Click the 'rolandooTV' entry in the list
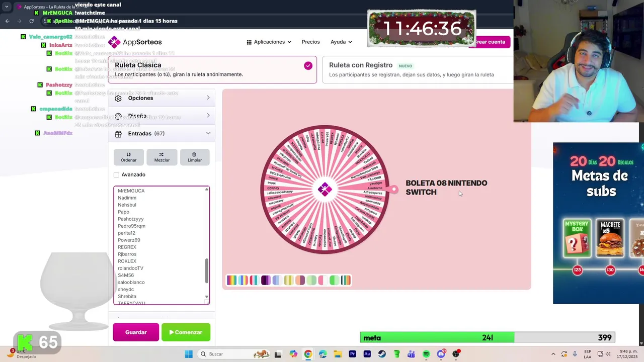Screen dimensions: 644x362 (130, 268)
